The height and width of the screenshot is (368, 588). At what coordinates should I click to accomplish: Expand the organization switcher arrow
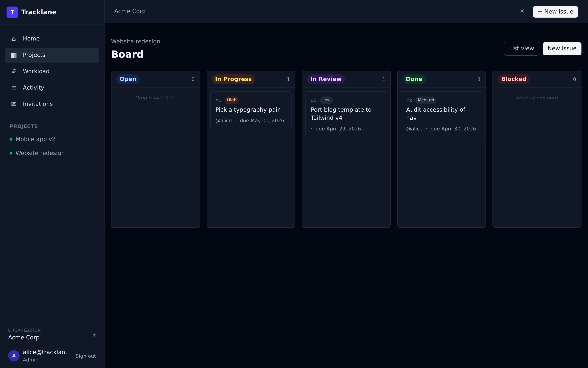click(x=94, y=335)
